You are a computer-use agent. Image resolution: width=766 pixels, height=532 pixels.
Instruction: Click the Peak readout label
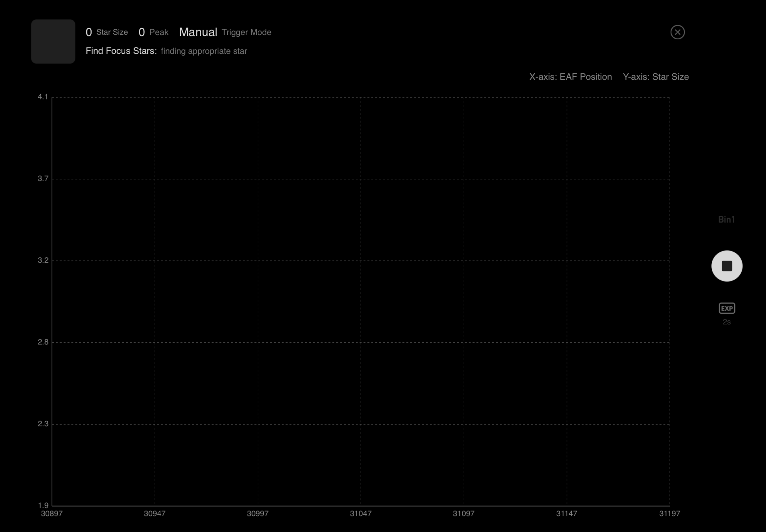[x=159, y=33]
